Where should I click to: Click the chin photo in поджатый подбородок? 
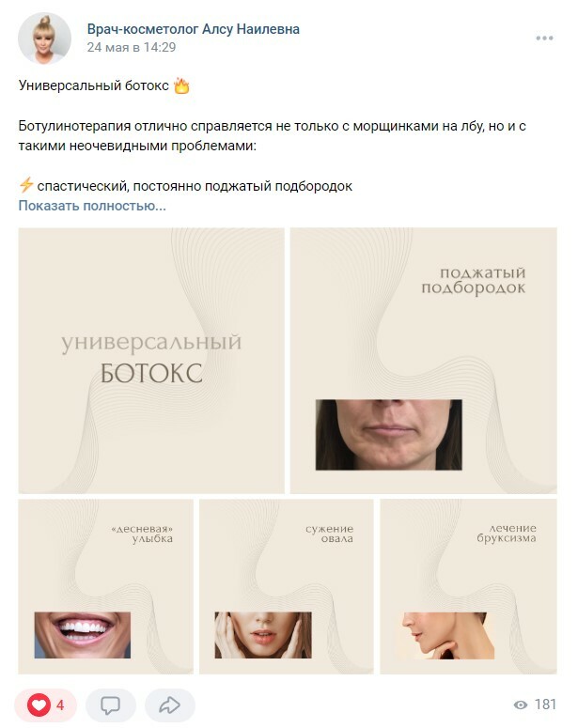tap(388, 435)
